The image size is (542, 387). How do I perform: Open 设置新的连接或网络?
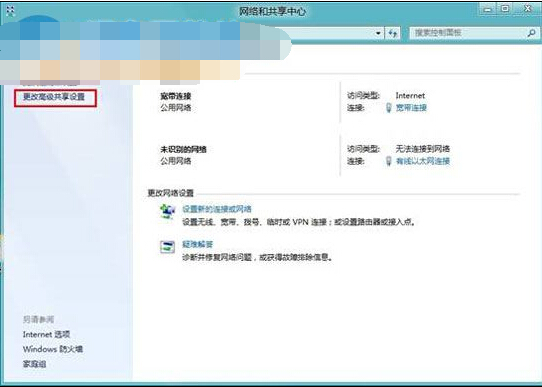tap(217, 209)
